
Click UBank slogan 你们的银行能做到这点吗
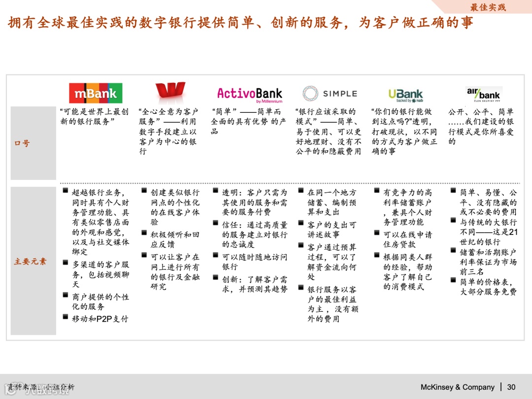click(404, 132)
